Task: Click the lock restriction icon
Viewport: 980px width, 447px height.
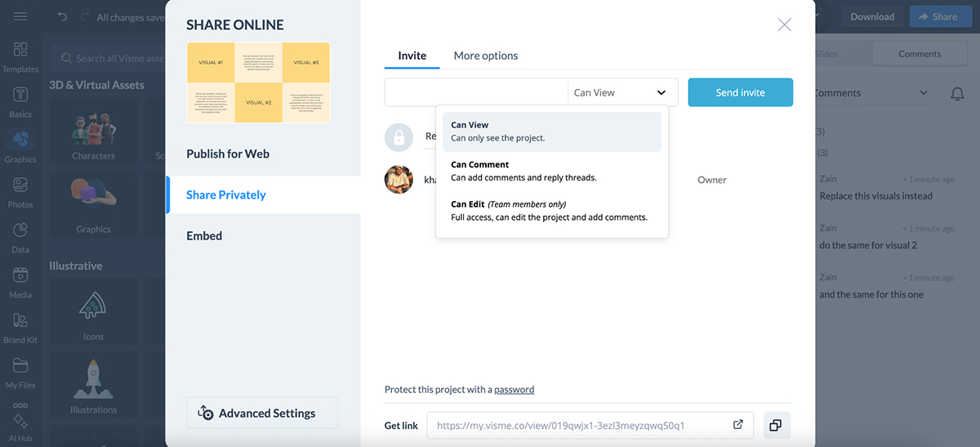Action: coord(399,136)
